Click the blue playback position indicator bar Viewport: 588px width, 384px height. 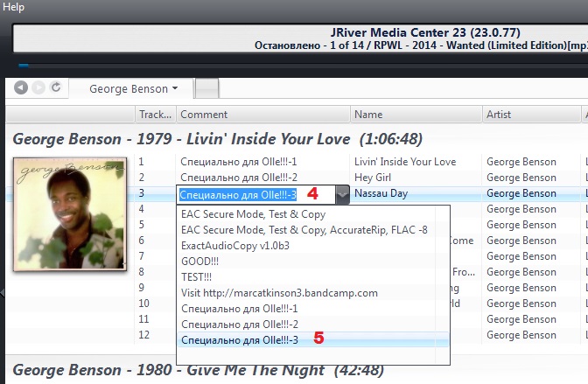pos(24,66)
